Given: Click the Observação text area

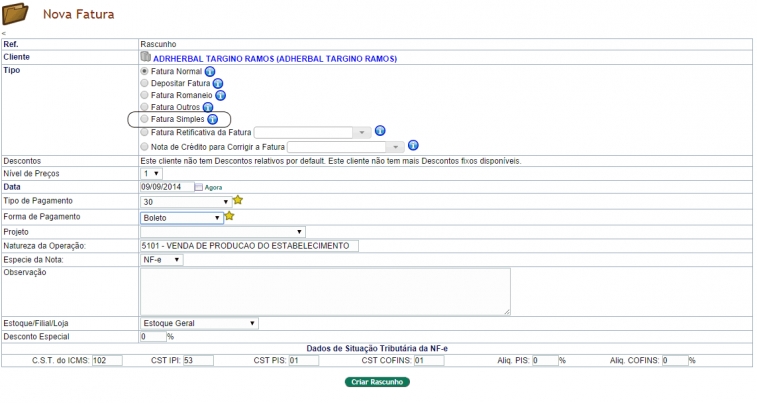Looking at the screenshot, I should click(x=325, y=291).
